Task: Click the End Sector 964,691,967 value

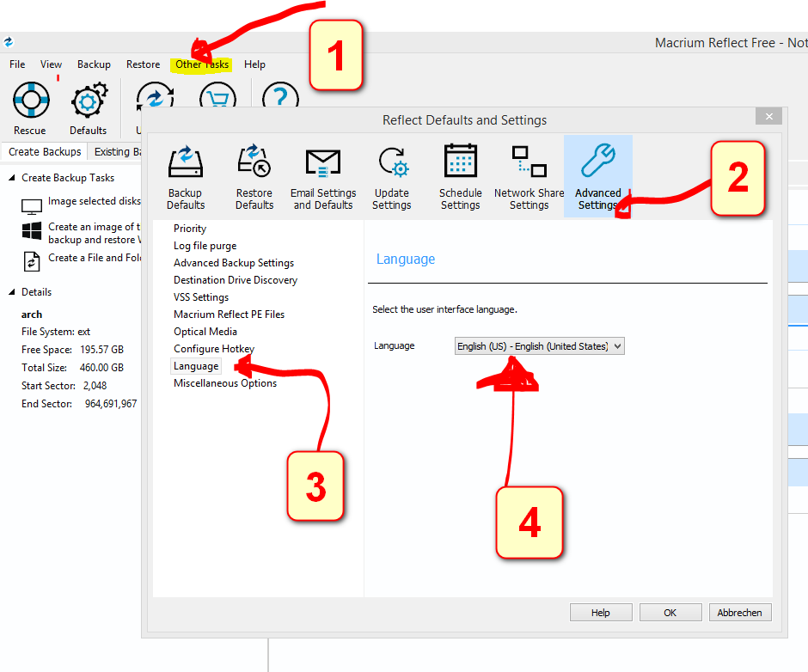Action: 111,404
